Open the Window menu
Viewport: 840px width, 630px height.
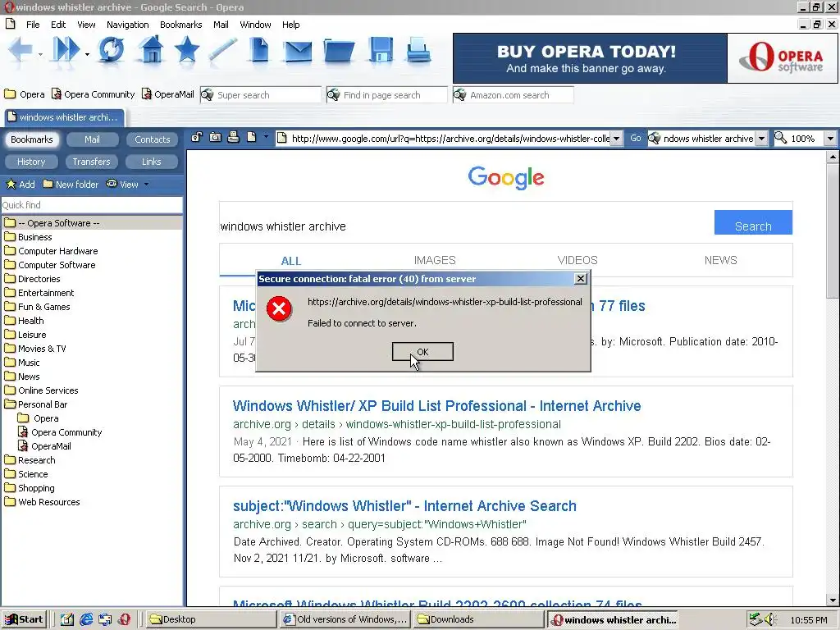coord(255,25)
